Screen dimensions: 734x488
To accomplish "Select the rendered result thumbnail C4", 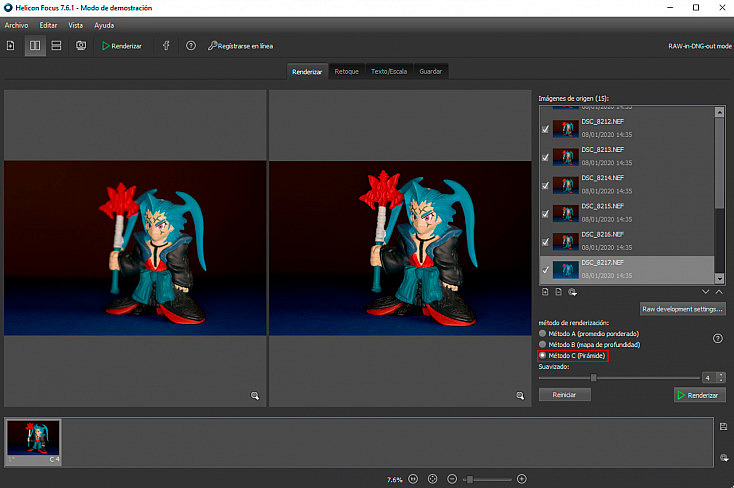I will [x=33, y=442].
